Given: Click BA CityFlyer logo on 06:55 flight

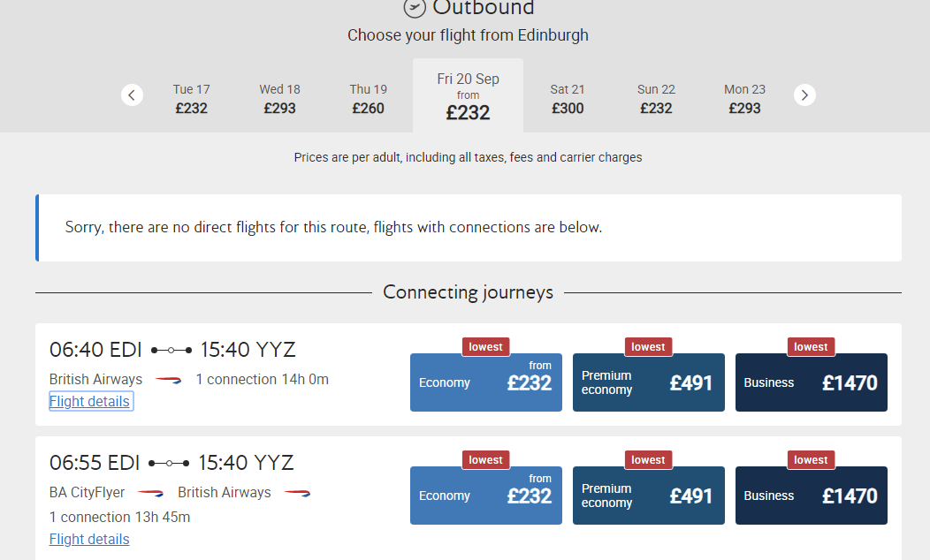Looking at the screenshot, I should point(150,493).
